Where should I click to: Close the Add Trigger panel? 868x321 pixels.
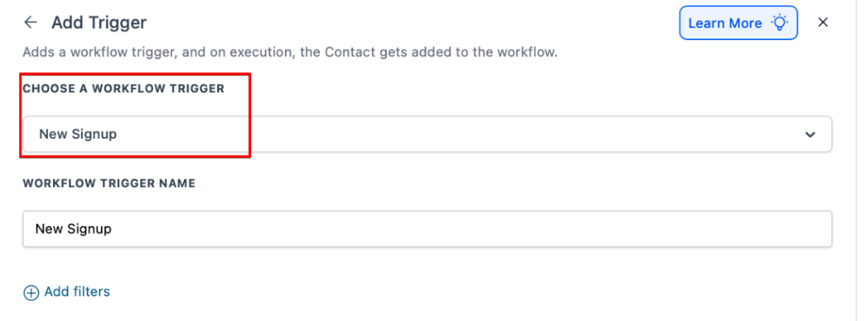coord(823,22)
